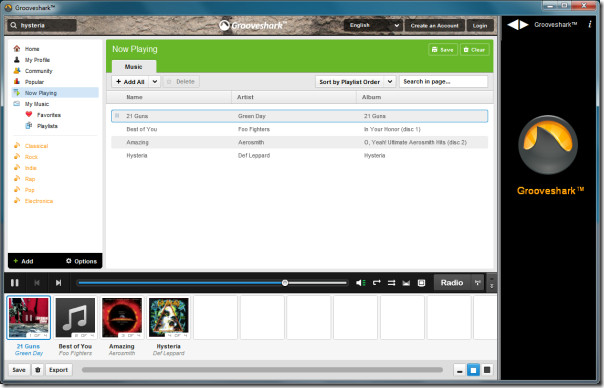Set the queue to small size
This screenshot has height=388, width=604.
click(x=460, y=370)
